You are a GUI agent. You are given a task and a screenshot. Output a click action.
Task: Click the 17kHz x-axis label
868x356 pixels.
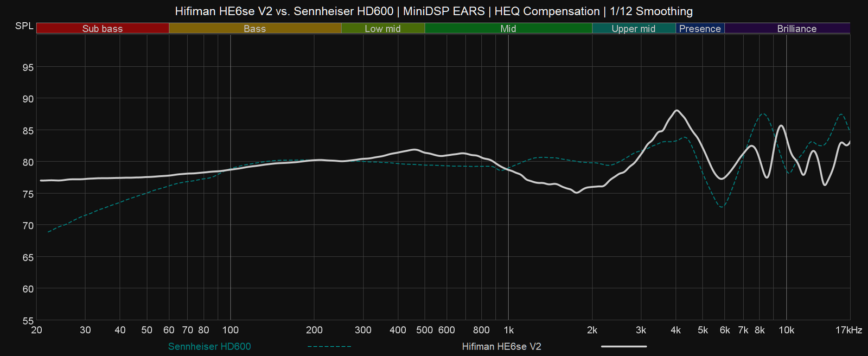click(x=849, y=330)
